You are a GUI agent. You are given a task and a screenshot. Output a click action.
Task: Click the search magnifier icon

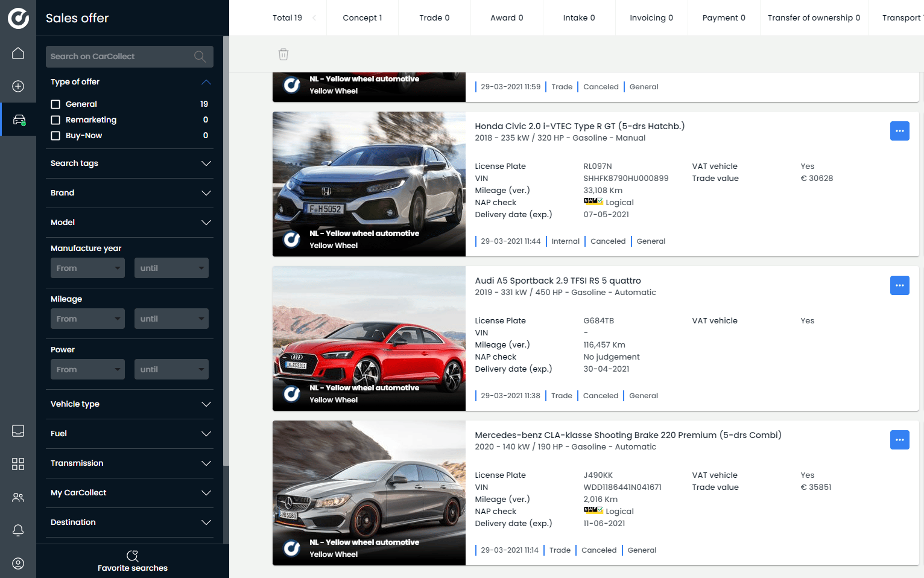pos(200,57)
